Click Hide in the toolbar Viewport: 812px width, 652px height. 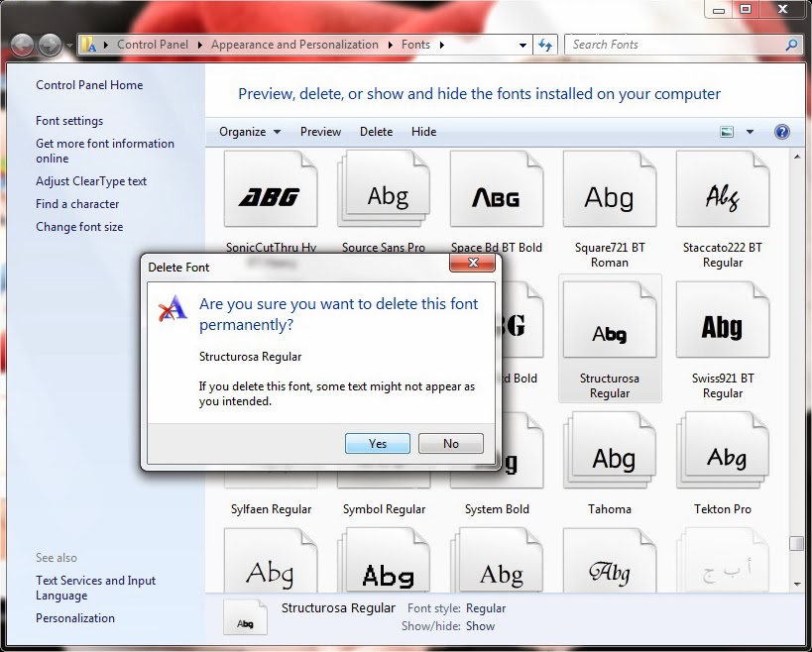(424, 132)
